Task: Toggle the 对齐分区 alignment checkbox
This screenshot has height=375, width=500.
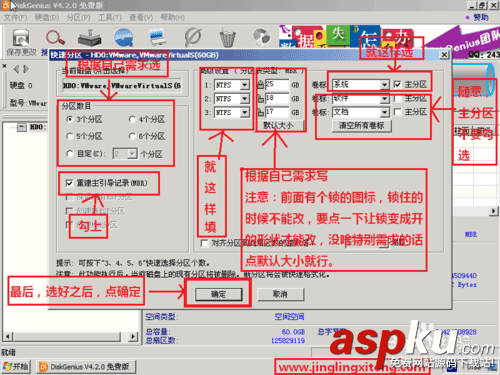Action: (x=205, y=243)
